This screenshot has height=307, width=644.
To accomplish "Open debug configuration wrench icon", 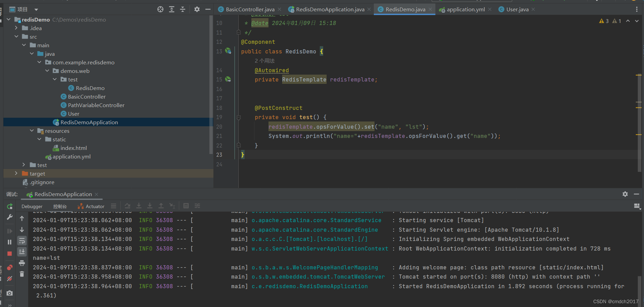I will pyautogui.click(x=10, y=217).
